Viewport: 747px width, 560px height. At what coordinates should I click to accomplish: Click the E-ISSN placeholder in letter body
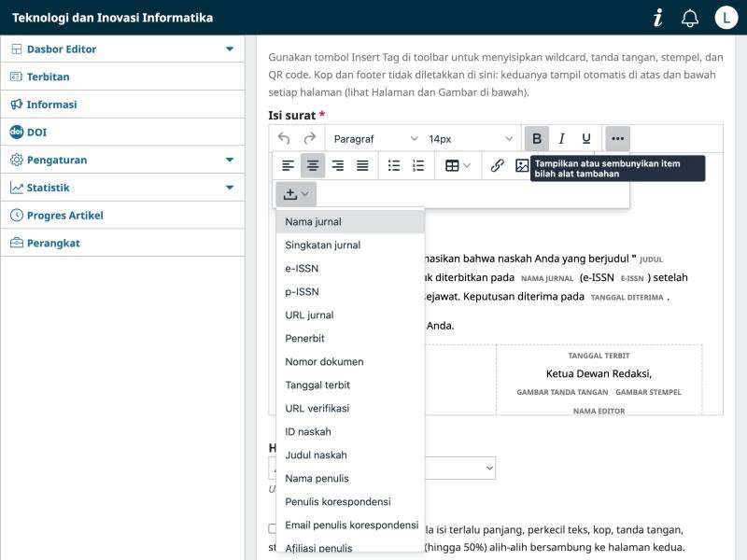pyautogui.click(x=632, y=278)
